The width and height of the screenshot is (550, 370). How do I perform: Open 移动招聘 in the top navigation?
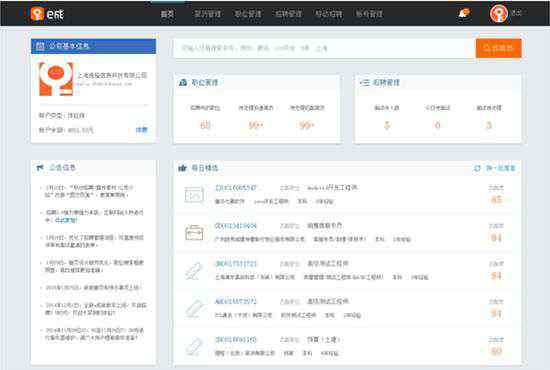pyautogui.click(x=329, y=14)
